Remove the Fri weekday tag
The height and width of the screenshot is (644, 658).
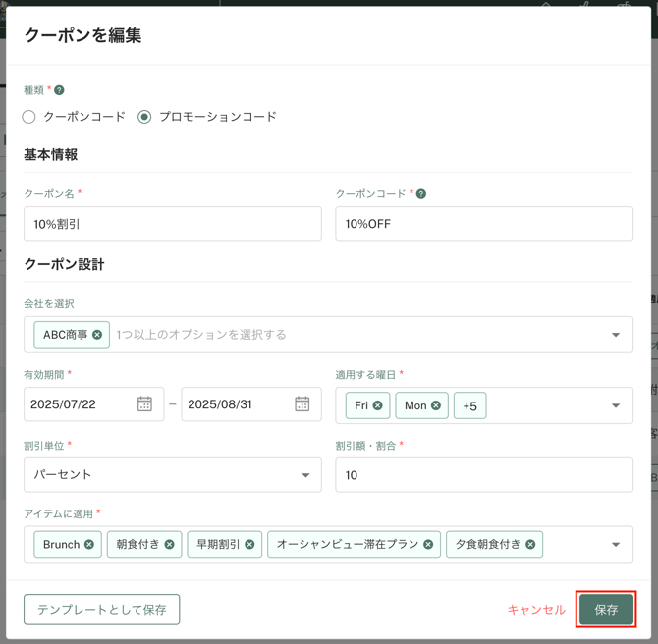tap(378, 405)
